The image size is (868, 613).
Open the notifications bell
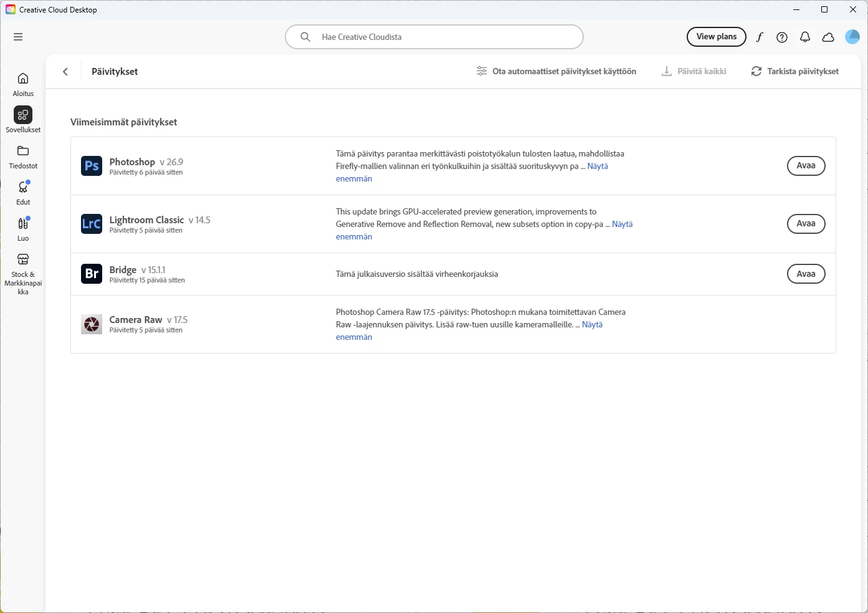pyautogui.click(x=805, y=37)
